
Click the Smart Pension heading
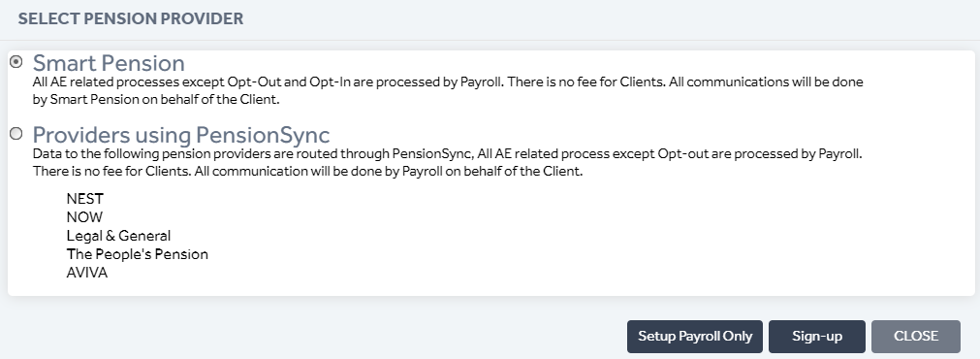[109, 63]
